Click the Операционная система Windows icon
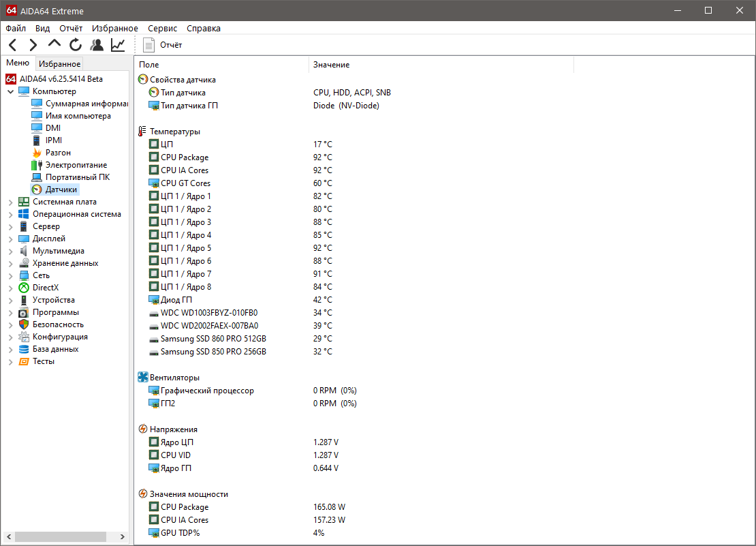Image resolution: width=756 pixels, height=546 pixels. pyautogui.click(x=24, y=214)
